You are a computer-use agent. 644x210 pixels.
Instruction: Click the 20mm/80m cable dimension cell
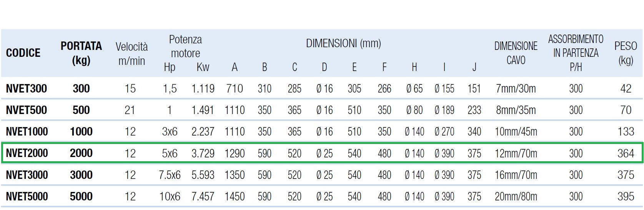pyautogui.click(x=516, y=197)
